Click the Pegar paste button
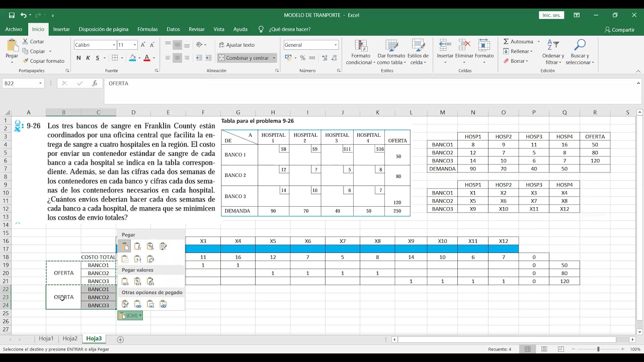 tap(12, 51)
